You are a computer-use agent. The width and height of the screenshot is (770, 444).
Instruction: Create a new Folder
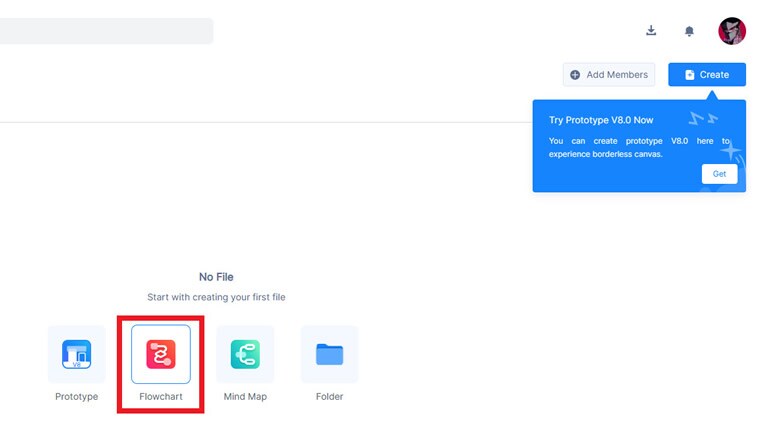[x=330, y=354]
